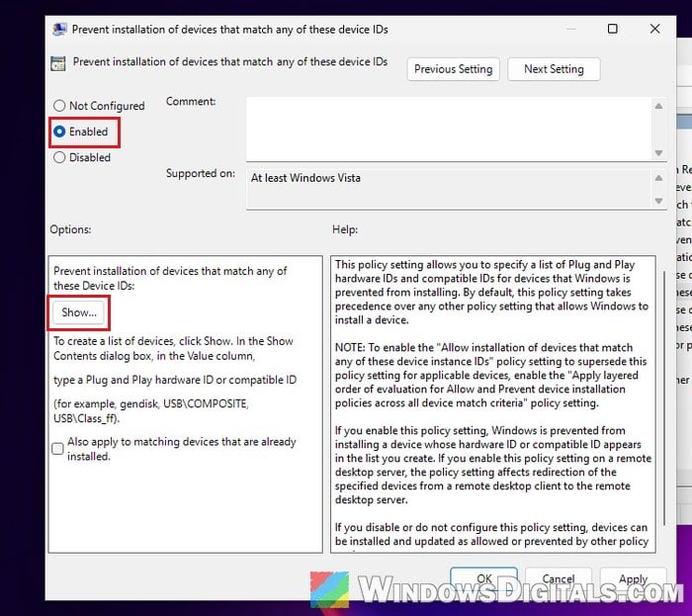692x616 pixels.
Task: Click down arrow of Supported on box
Action: point(658,201)
